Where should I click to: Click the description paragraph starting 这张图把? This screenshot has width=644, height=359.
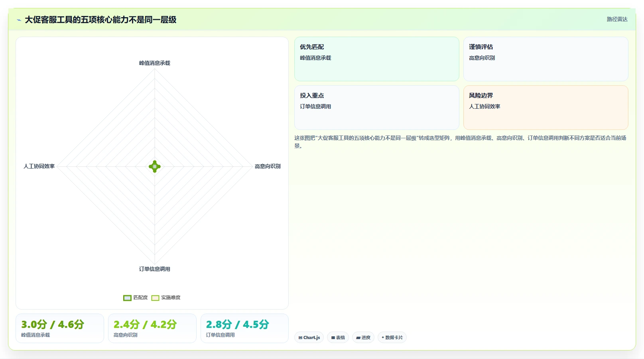(461, 142)
